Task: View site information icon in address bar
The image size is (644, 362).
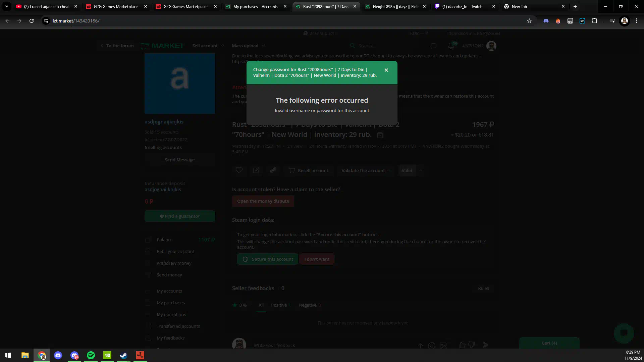Action: (x=46, y=21)
